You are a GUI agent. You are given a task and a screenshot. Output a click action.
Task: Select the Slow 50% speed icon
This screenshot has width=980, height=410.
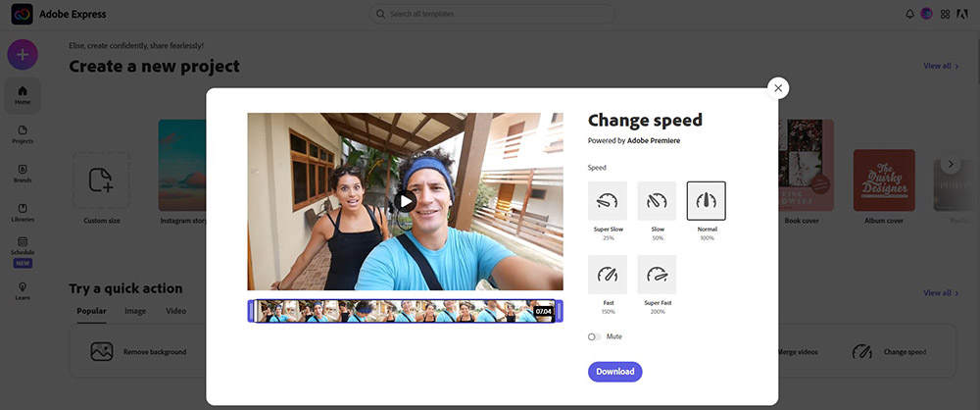tap(657, 201)
